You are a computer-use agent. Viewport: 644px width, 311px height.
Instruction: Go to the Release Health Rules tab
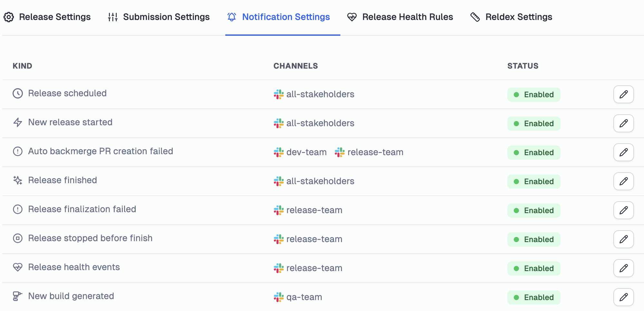click(400, 17)
